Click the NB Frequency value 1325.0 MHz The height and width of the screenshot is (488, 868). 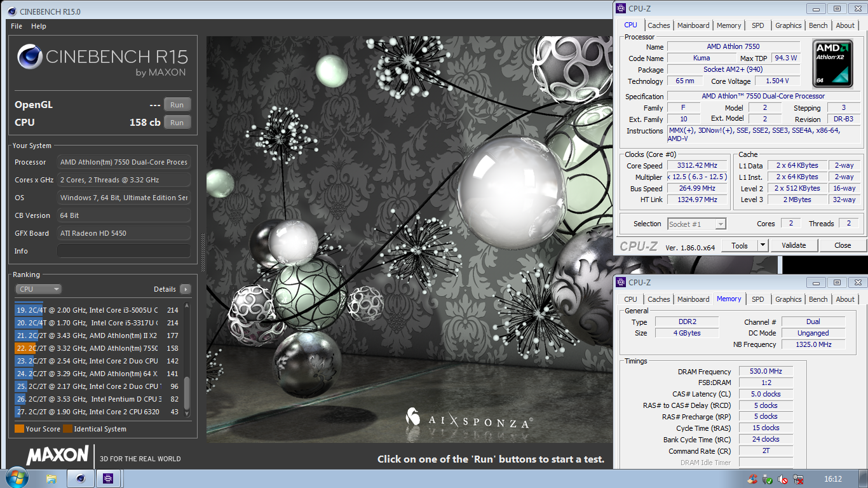(813, 344)
